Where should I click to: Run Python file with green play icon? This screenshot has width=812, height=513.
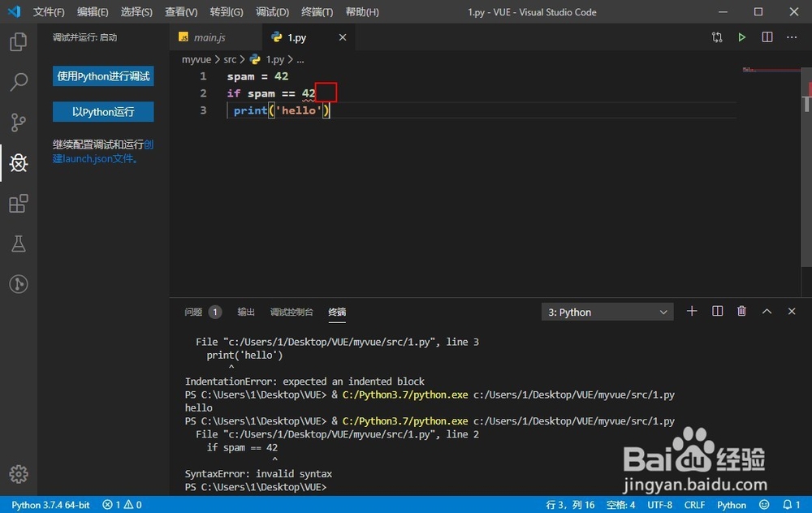tap(741, 37)
